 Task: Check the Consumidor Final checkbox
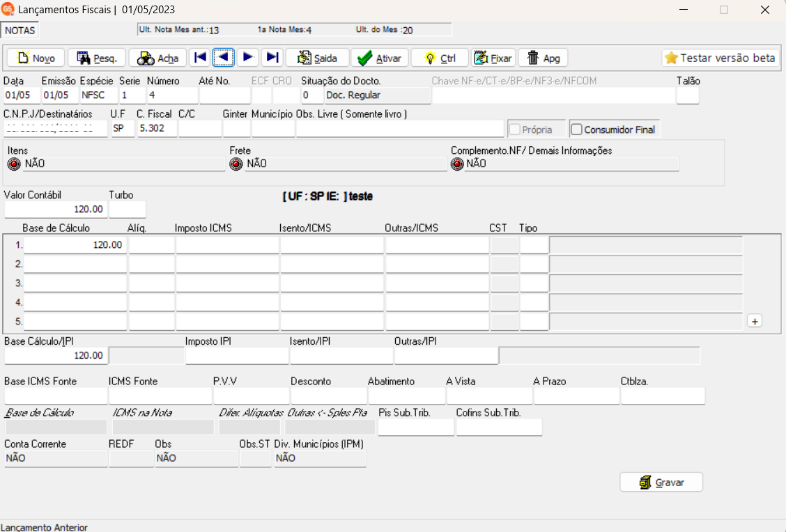tap(576, 130)
